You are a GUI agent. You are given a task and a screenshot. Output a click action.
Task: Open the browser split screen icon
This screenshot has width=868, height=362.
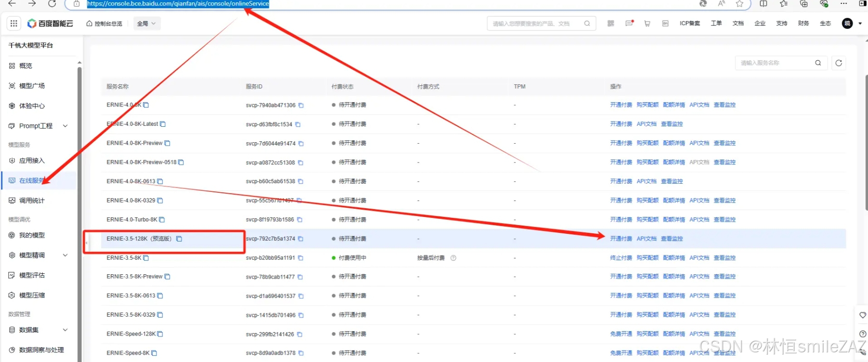[764, 3]
